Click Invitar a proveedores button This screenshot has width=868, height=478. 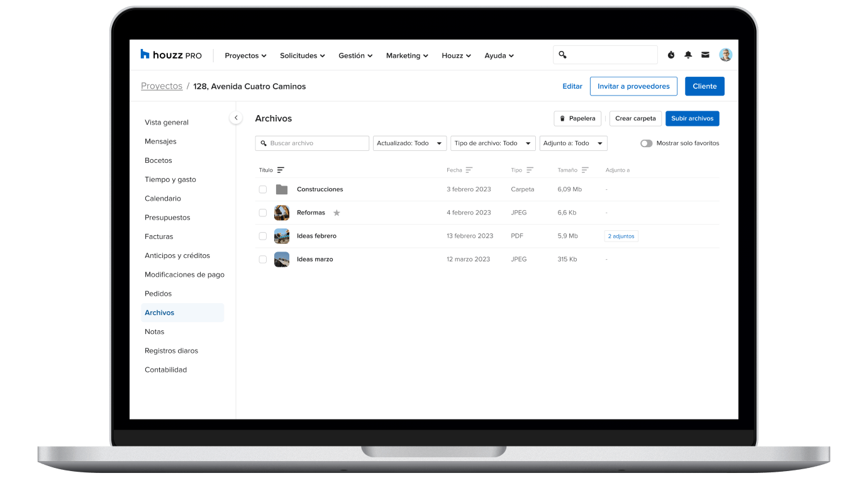click(x=633, y=86)
